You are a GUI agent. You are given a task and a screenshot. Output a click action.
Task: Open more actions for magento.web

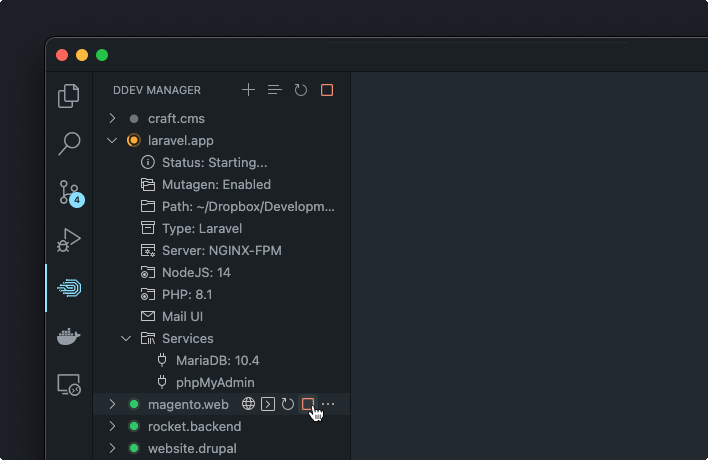pos(328,404)
